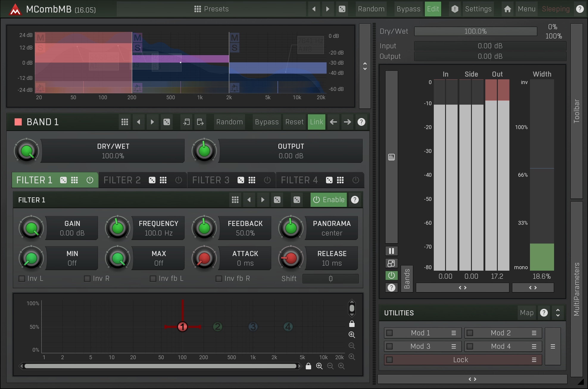The height and width of the screenshot is (389, 588).
Task: Open Mod 2 options menu icon
Action: (x=534, y=333)
